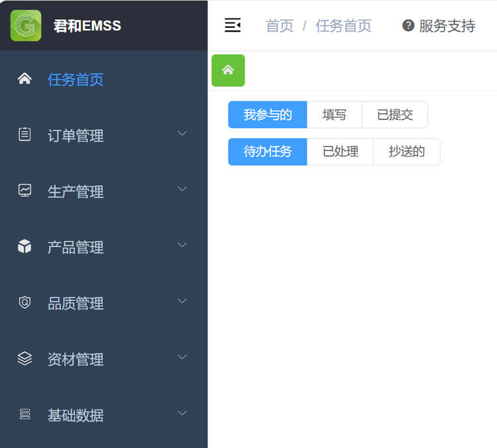Expand 产品管理 using its chevron arrow
The height and width of the screenshot is (448, 497).
pyautogui.click(x=183, y=246)
